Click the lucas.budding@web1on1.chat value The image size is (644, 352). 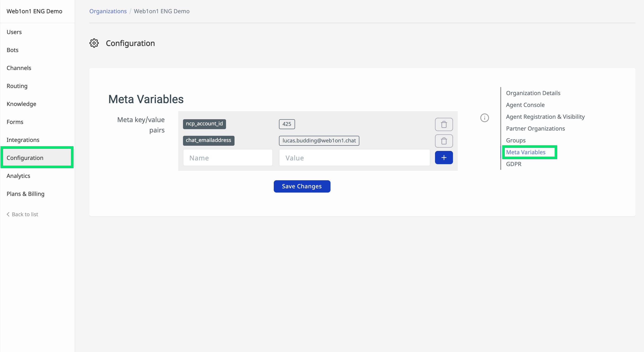(319, 141)
